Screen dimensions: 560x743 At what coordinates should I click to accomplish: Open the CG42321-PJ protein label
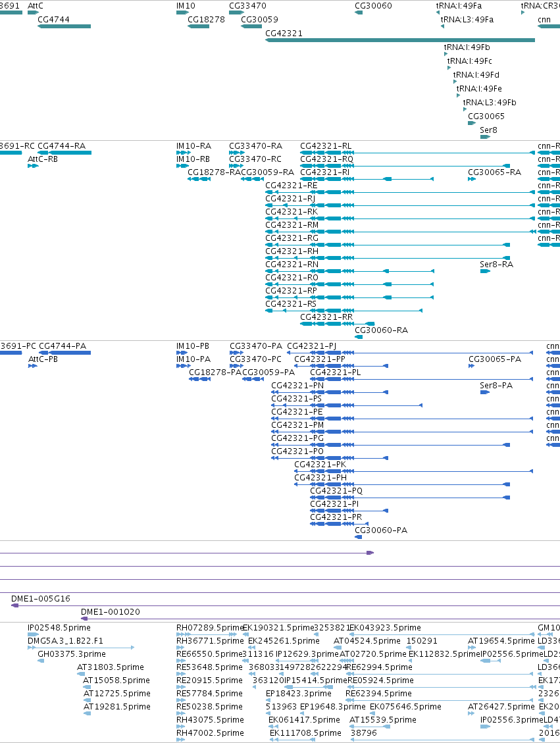[312, 346]
